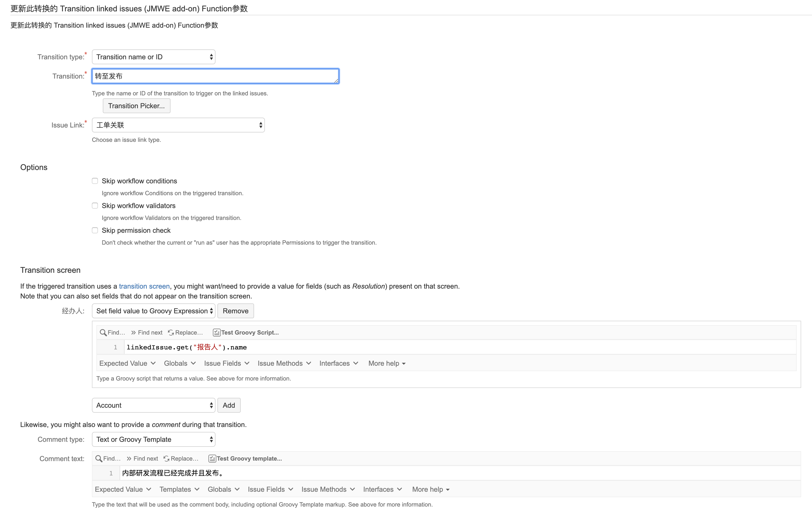Expand Templates menu in comment editor
The height and width of the screenshot is (511, 812).
click(x=179, y=490)
